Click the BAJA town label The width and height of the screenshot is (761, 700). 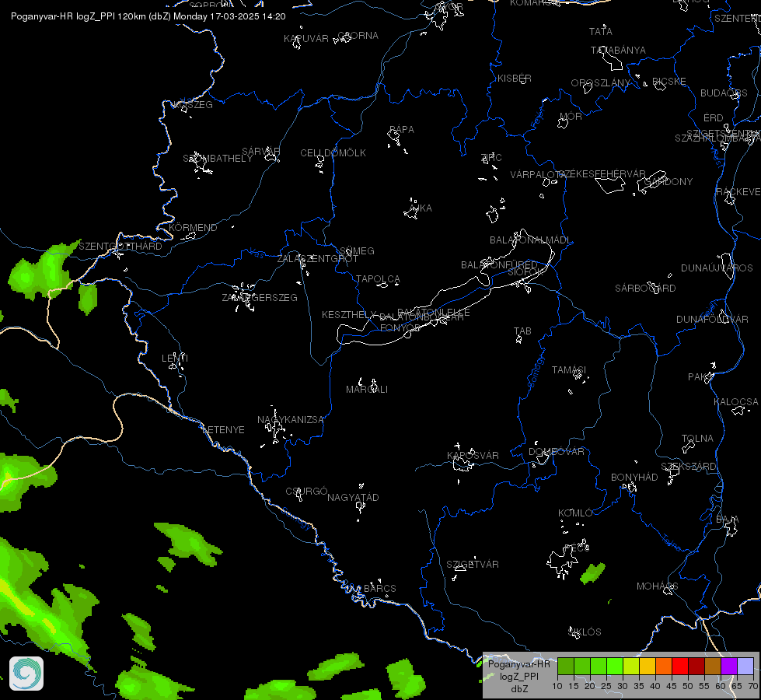point(728,520)
